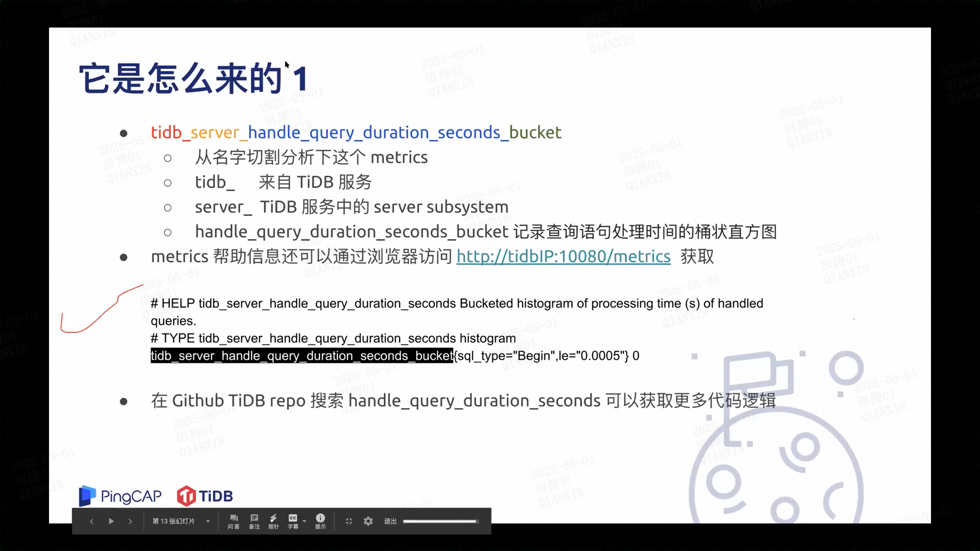Screen dimensions: 980x551
Task: Click the slide title 它是怎么来的1
Action: [194, 79]
